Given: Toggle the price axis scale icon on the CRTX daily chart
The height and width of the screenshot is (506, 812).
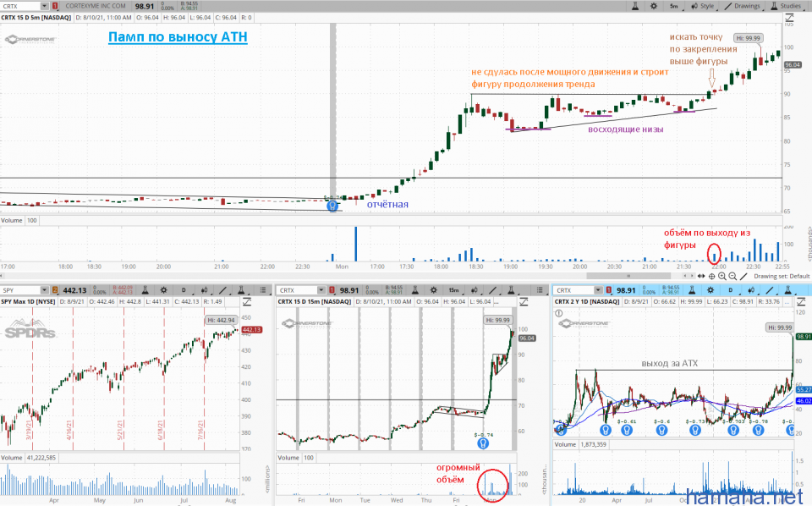Looking at the screenshot, I should [x=801, y=302].
